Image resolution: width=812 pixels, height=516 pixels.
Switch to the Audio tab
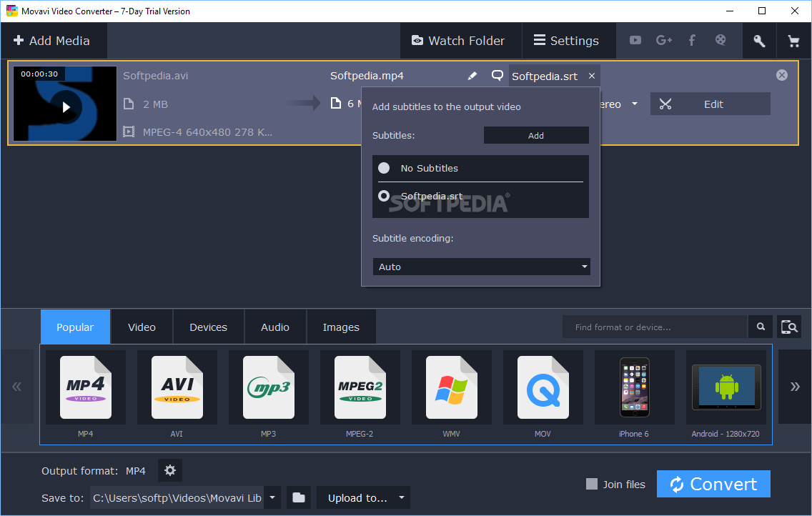point(275,327)
